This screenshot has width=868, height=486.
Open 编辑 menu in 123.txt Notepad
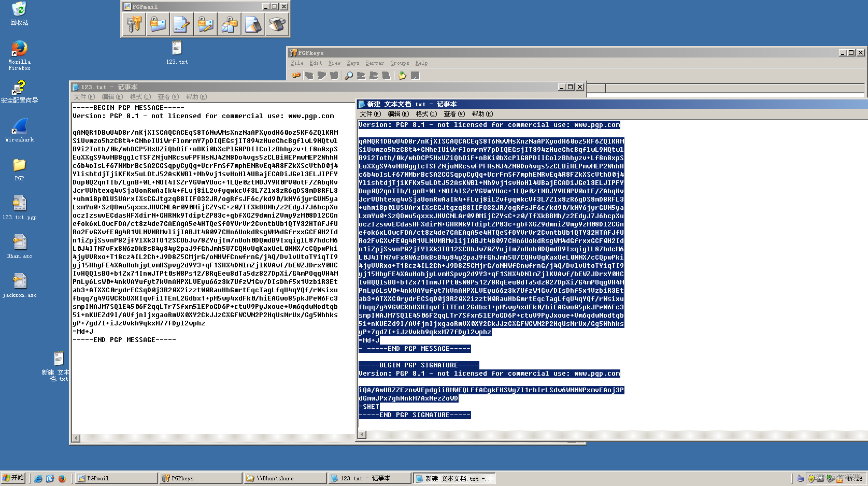tap(112, 97)
